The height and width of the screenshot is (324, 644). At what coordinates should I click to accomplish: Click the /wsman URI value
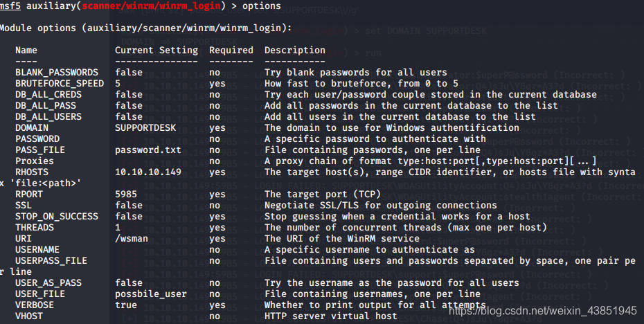click(x=132, y=238)
